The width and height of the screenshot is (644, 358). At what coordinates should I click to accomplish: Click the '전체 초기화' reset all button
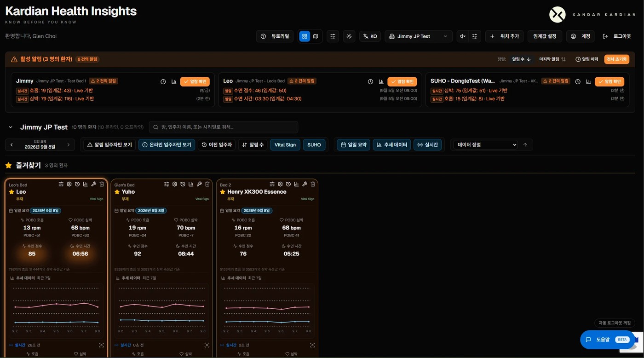pyautogui.click(x=616, y=59)
